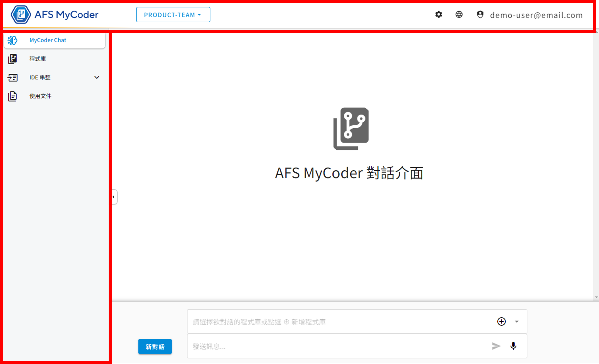Activate voice input microphone icon
The width and height of the screenshot is (599, 364).
pyautogui.click(x=513, y=346)
